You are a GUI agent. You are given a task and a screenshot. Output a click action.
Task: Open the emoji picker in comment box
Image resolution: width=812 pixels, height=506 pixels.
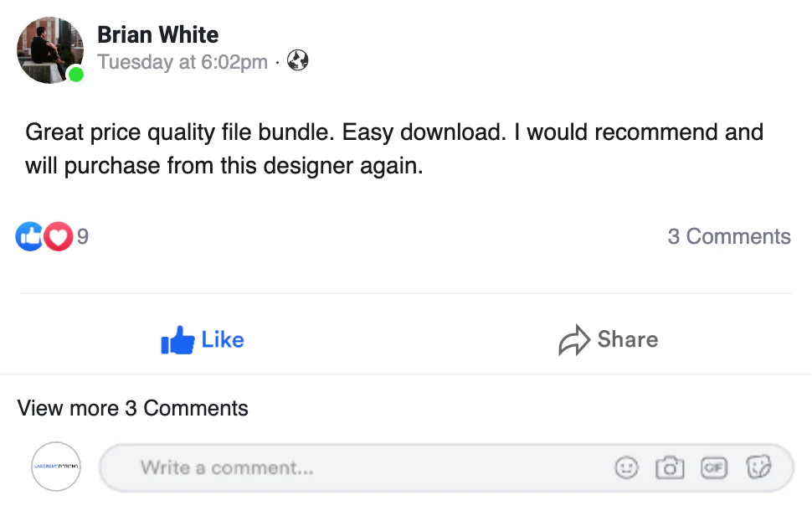[626, 467]
